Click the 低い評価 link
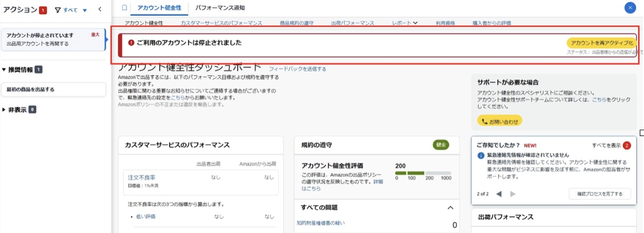Viewport: 644px width, 233px height. 146,217
